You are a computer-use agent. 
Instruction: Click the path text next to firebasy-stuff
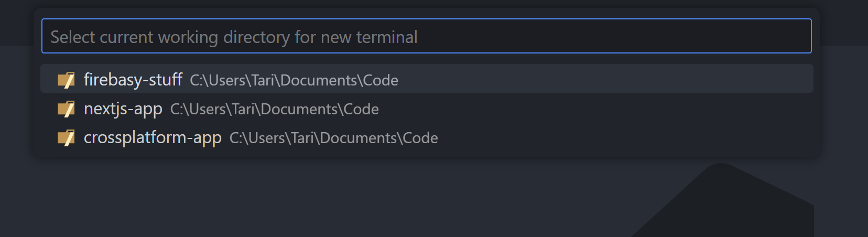pyautogui.click(x=294, y=80)
